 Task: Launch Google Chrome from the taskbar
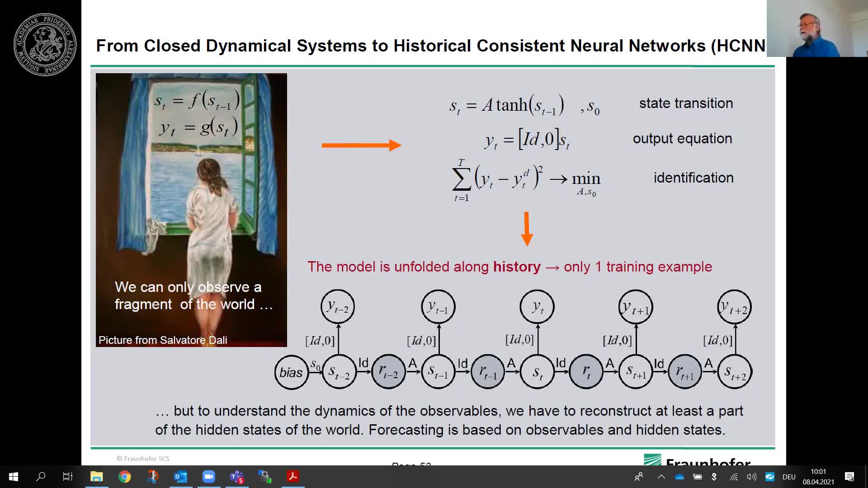[x=125, y=477]
